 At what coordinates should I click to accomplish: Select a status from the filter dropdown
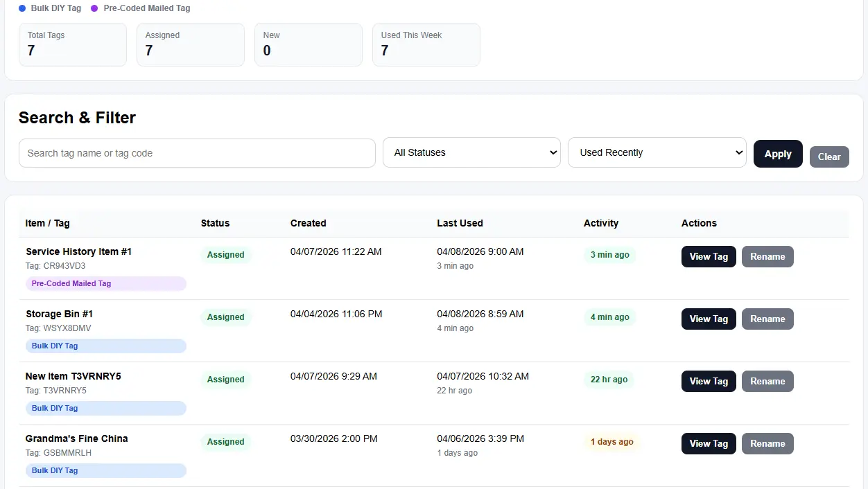click(471, 152)
